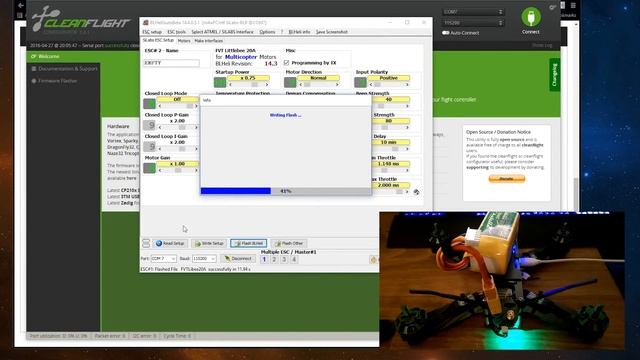The width and height of the screenshot is (640, 360).
Task: Click Closed Loop Mode slider left arrow
Action: pyautogui.click(x=160, y=106)
